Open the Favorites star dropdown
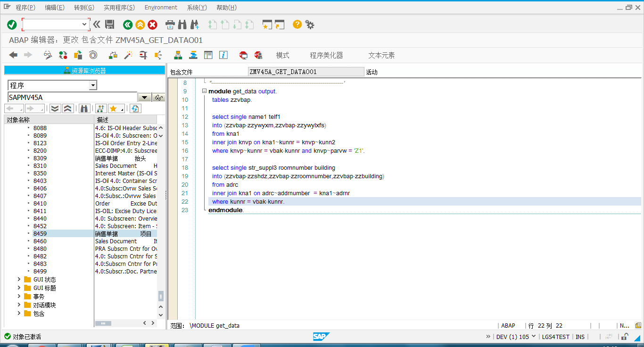Image resolution: width=644 pixels, height=347 pixels. [116, 108]
